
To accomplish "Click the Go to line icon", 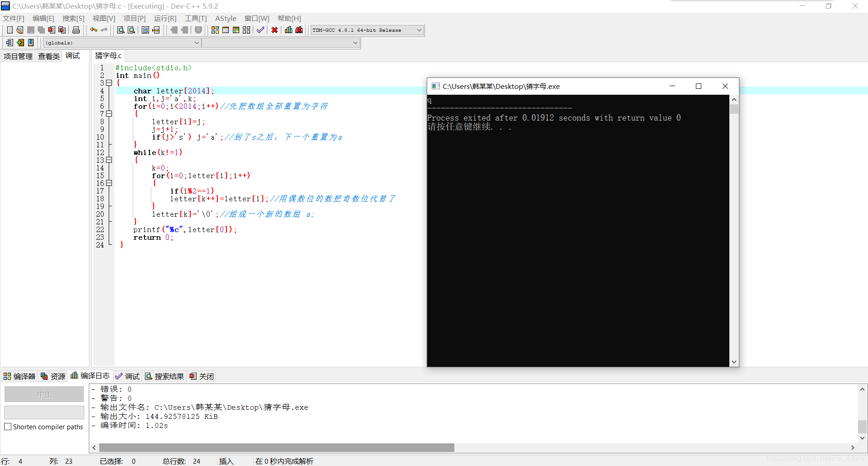I will tap(156, 30).
